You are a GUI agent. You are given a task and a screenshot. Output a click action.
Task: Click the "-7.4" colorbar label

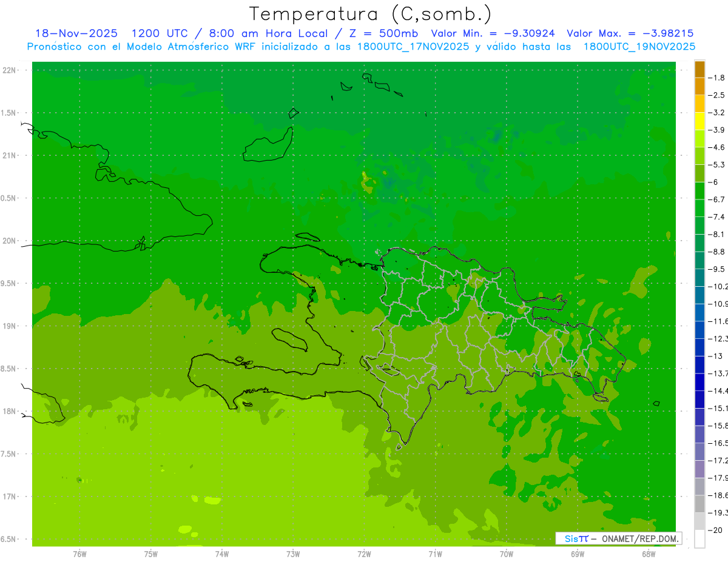(x=716, y=217)
